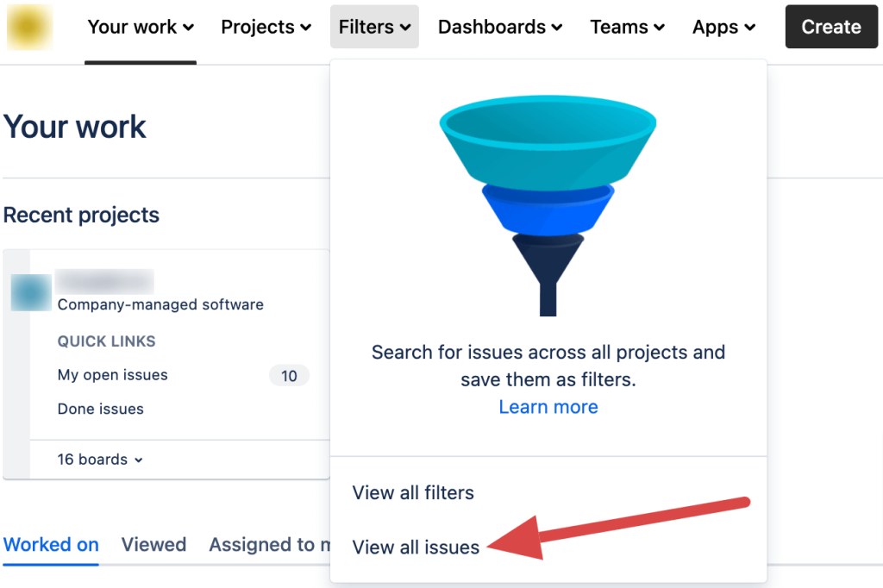Expand the Teams dropdown
883x588 pixels.
click(x=628, y=27)
